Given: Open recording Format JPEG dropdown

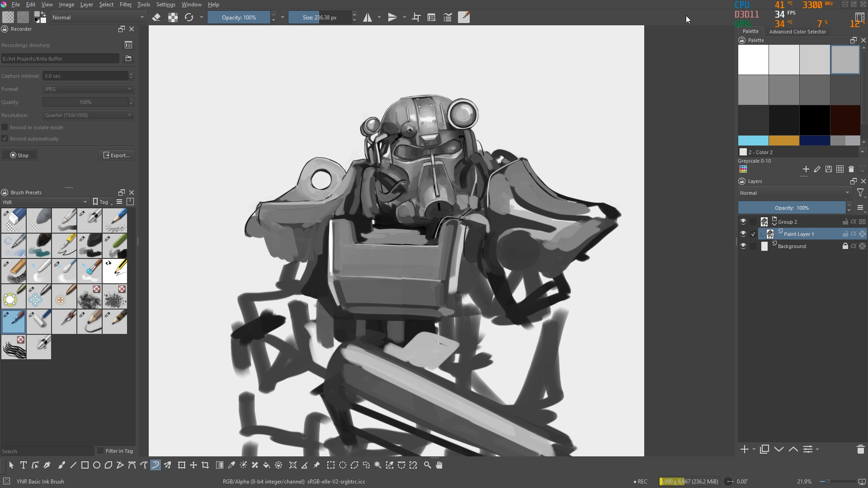Looking at the screenshot, I should (x=88, y=89).
